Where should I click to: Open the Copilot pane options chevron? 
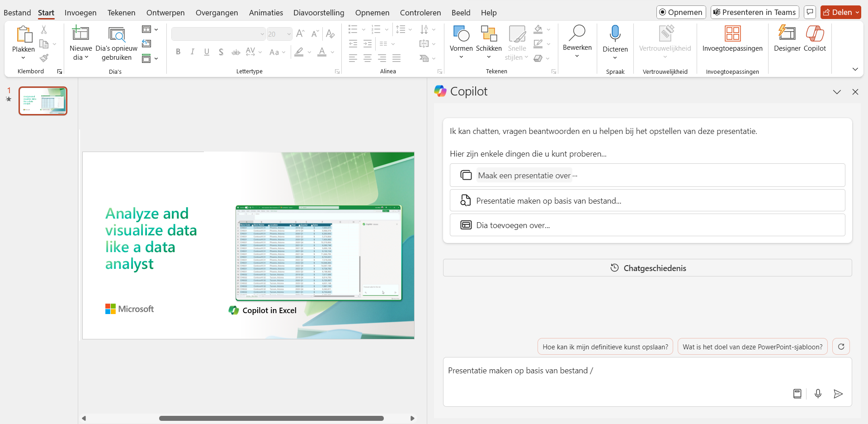[x=837, y=92]
